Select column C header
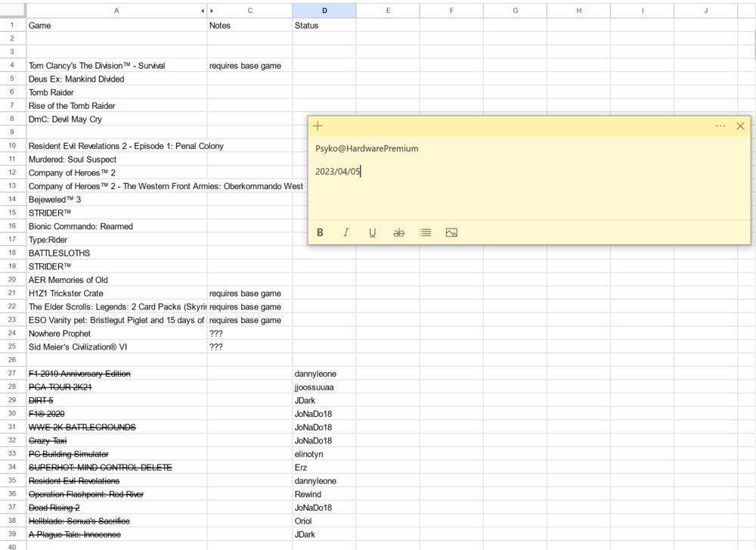Screen dimensions: 756x550 point(249,11)
